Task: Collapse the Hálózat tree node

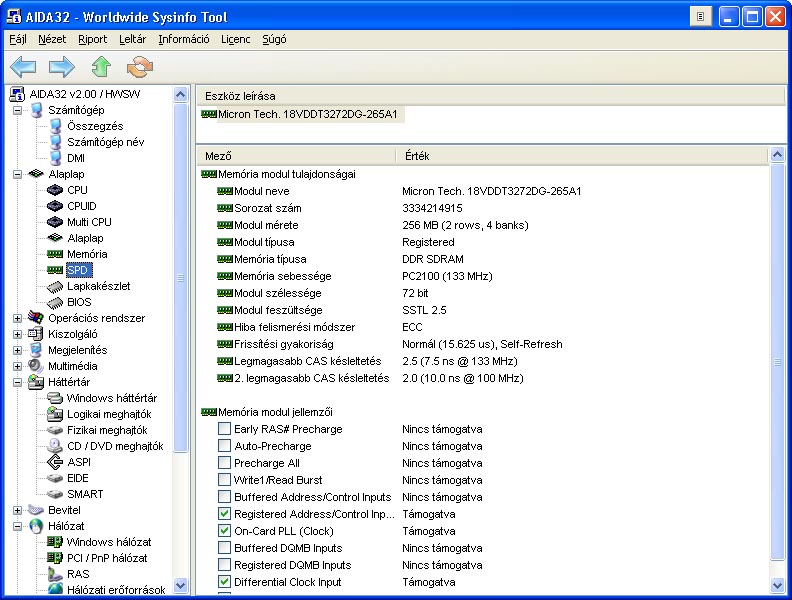Action: tap(18, 526)
